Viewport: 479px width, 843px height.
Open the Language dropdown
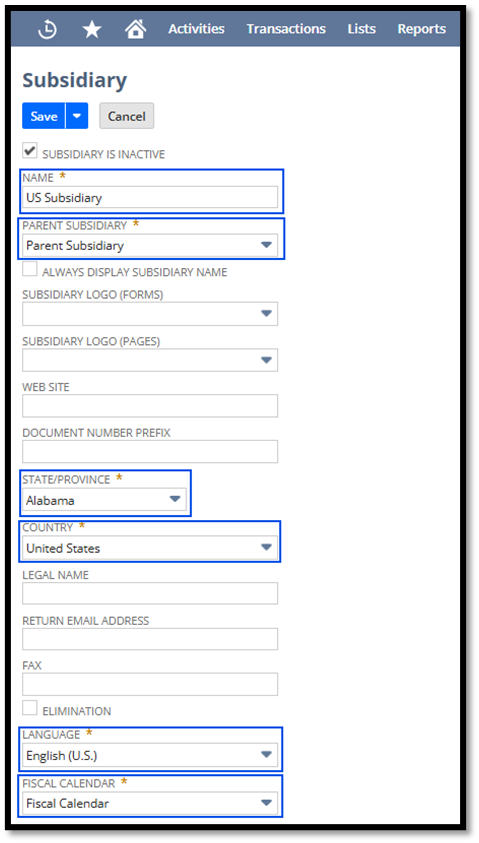[x=150, y=755]
